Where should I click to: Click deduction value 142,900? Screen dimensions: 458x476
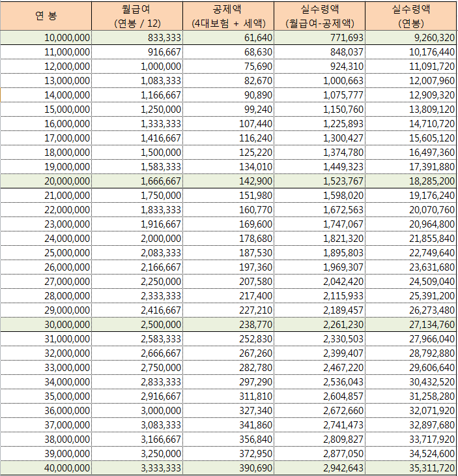(x=229, y=181)
